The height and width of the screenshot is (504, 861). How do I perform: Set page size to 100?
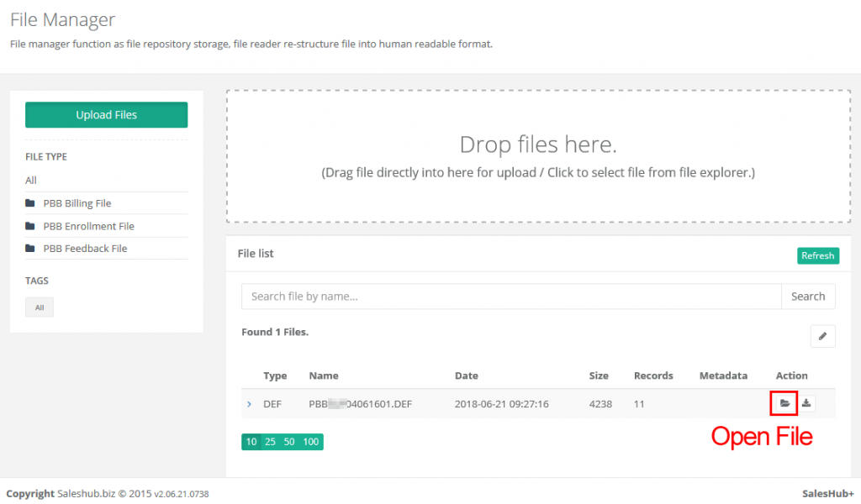pos(311,442)
